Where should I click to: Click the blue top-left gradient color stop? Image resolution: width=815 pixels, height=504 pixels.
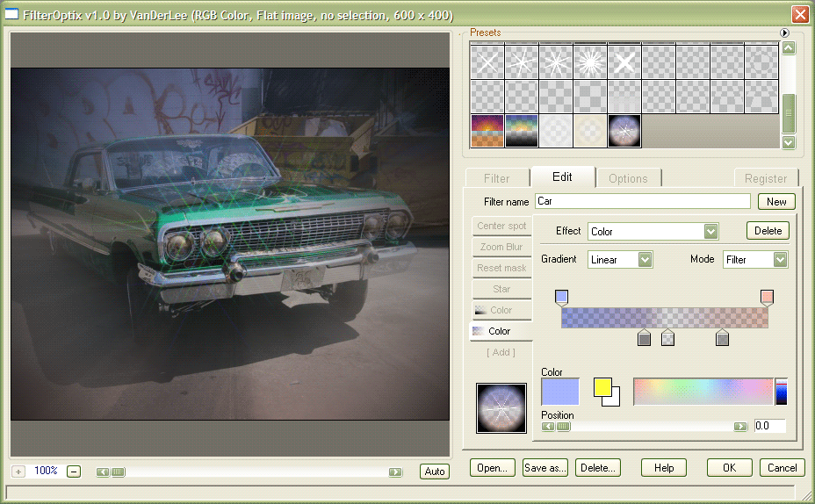pyautogui.click(x=562, y=297)
